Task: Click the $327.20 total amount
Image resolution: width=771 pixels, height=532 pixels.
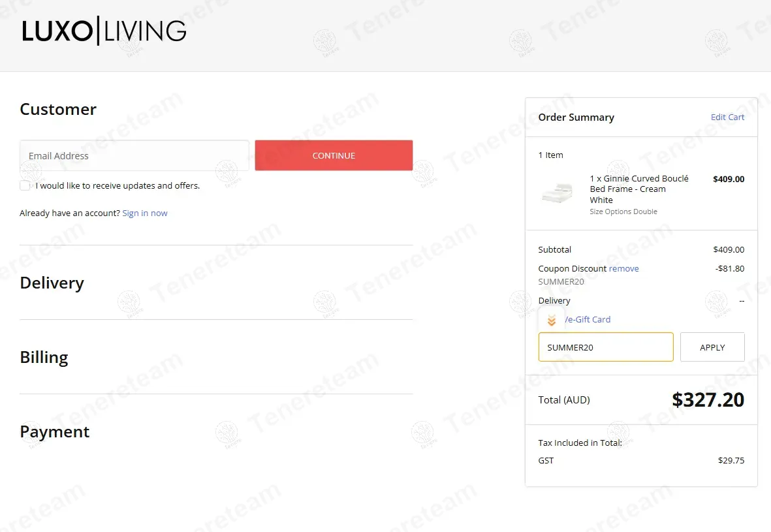Action: 708,399
